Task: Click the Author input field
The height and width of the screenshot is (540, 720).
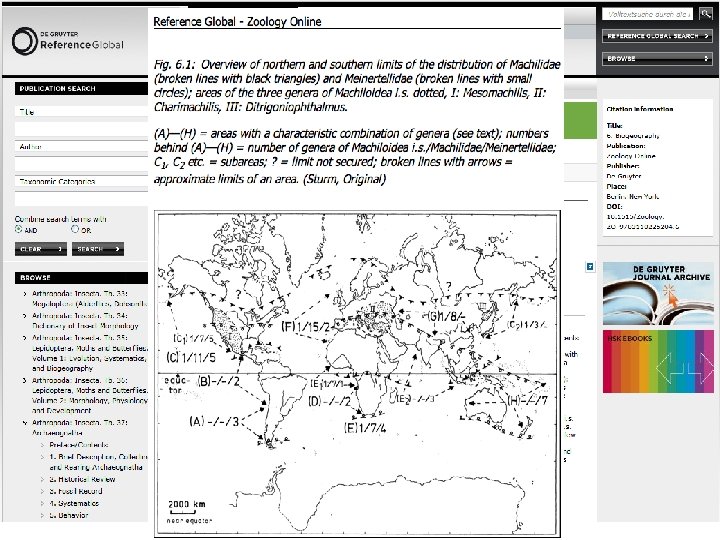Action: (x=81, y=164)
